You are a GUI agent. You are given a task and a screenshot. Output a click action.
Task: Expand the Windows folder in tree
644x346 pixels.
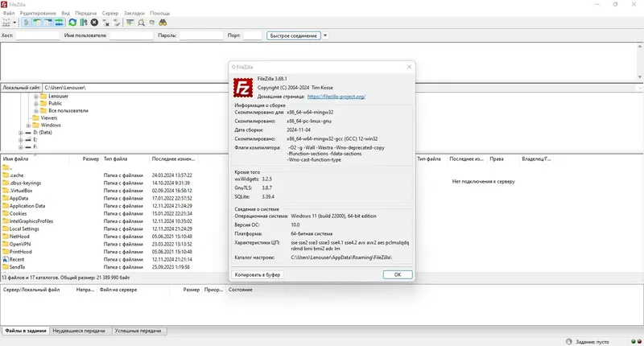point(28,126)
